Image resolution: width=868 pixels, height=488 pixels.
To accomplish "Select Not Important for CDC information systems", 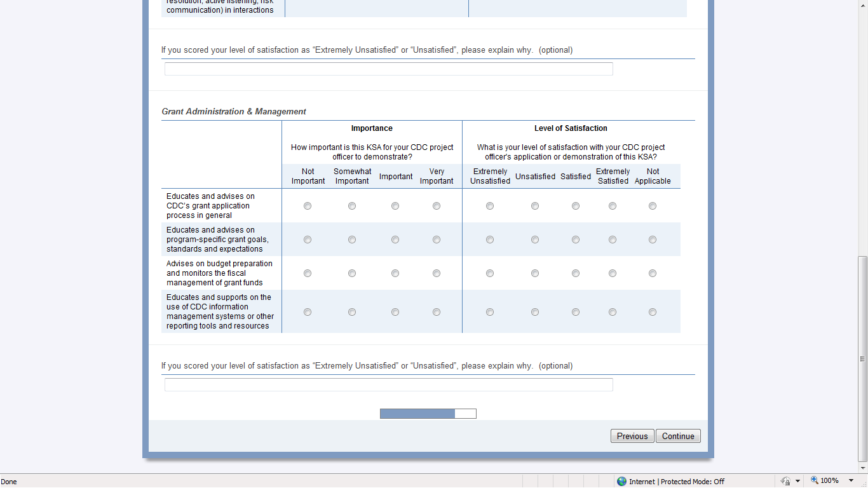I will pyautogui.click(x=308, y=312).
